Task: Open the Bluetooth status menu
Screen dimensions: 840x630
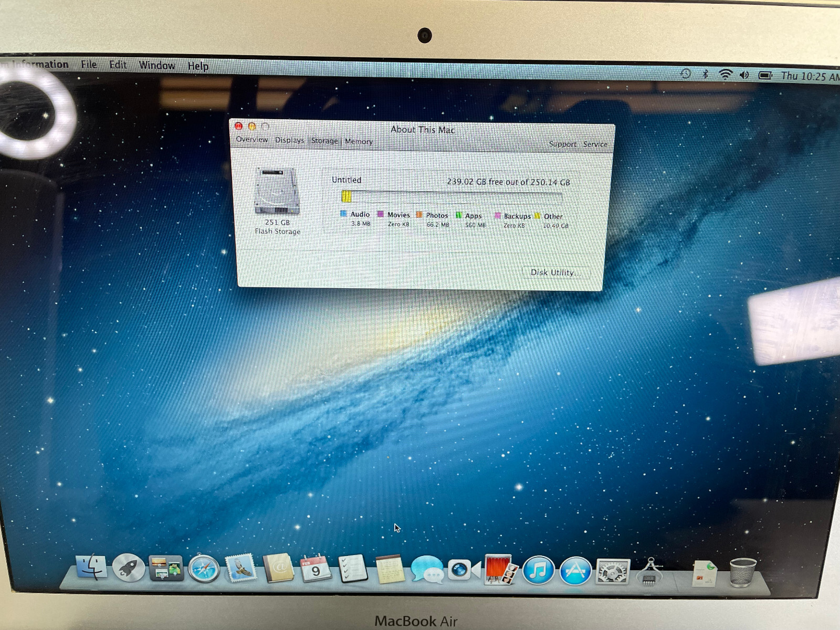Action: coord(706,74)
